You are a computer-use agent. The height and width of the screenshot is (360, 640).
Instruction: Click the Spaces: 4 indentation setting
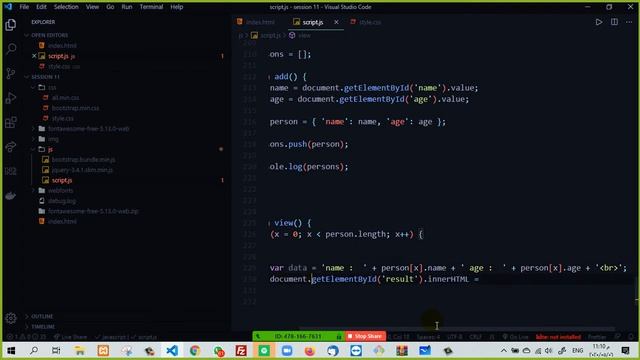coord(428,337)
